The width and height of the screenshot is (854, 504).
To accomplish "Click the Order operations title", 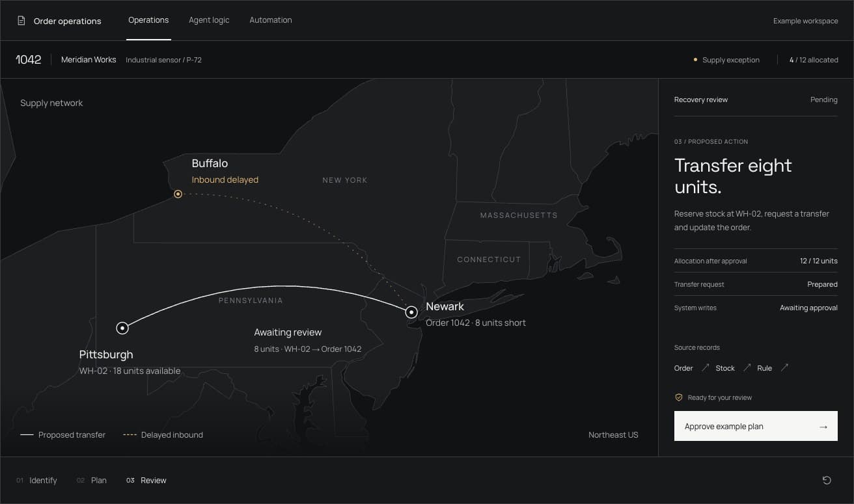I will pos(68,21).
